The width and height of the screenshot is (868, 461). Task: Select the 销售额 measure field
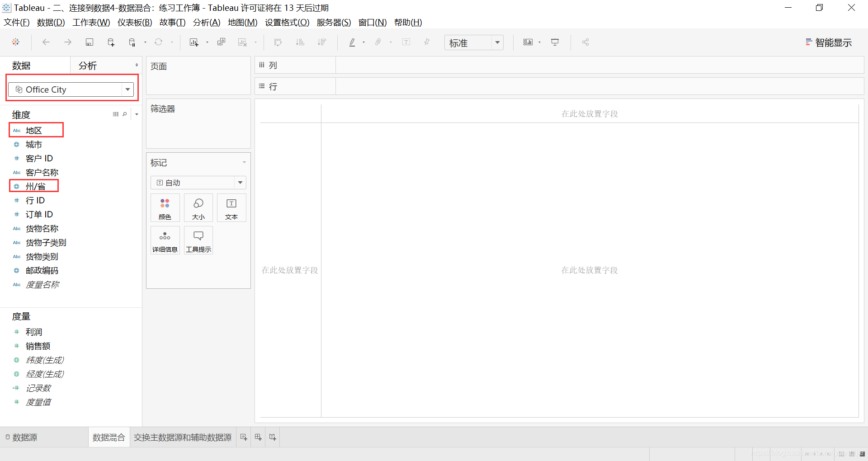click(38, 346)
